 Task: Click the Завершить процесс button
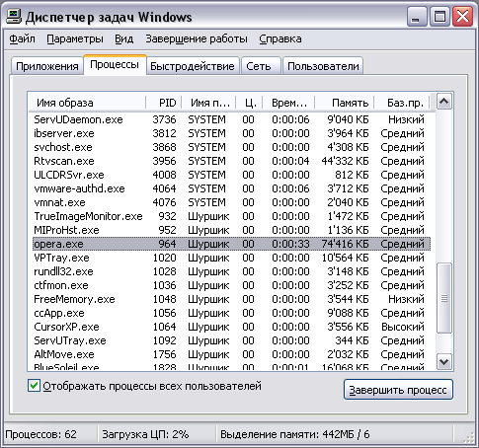[x=398, y=390]
